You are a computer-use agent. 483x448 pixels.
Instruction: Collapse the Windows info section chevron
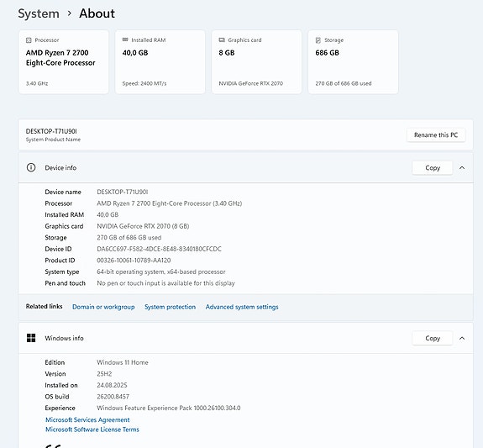[x=462, y=338]
